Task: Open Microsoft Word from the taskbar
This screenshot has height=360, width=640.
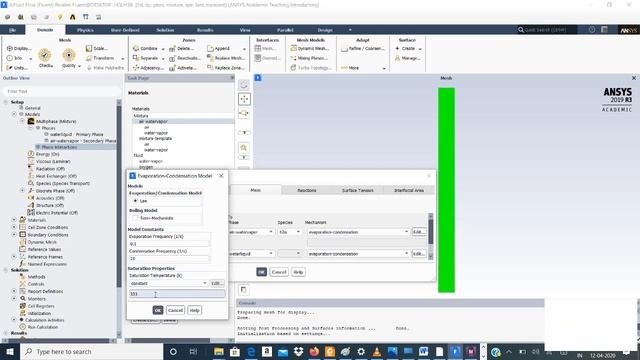Action: point(423,351)
